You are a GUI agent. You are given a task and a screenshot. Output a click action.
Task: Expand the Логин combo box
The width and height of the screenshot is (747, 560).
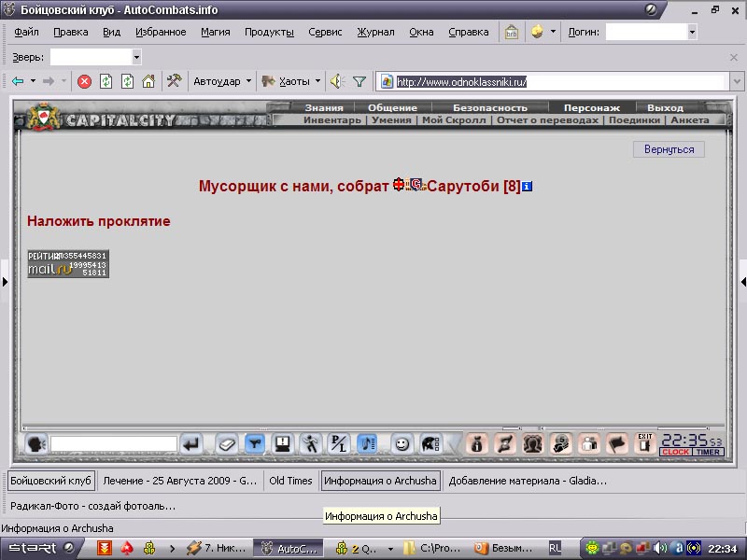692,33
